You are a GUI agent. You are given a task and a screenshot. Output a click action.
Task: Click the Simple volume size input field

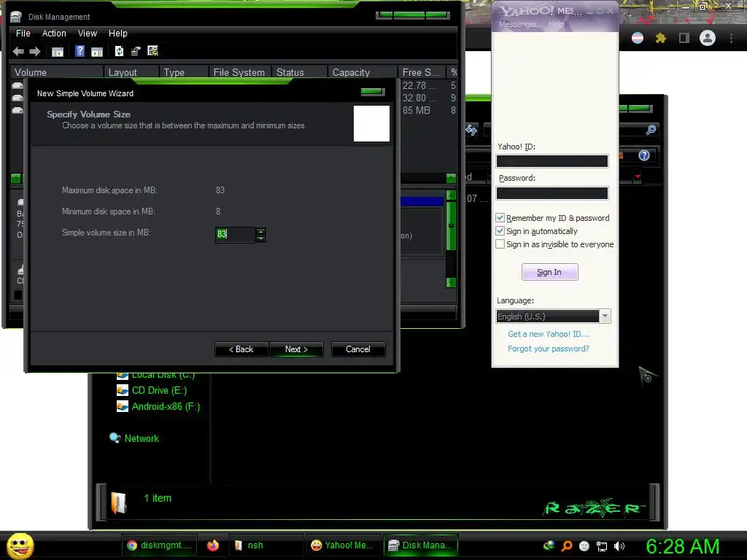(x=235, y=234)
